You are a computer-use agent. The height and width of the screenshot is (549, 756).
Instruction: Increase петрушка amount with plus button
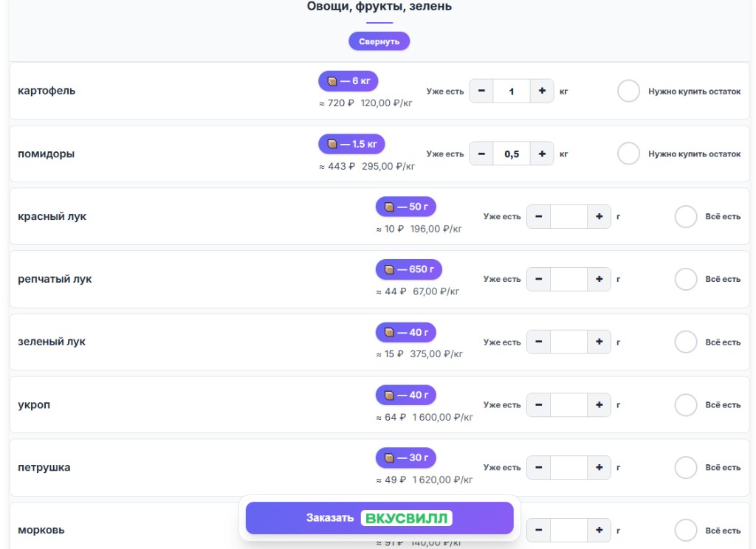[x=599, y=468]
